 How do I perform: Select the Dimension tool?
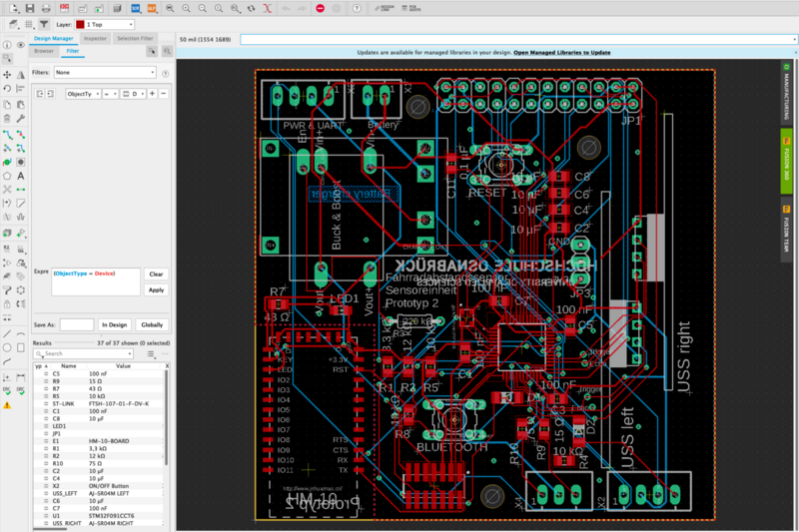tap(20, 377)
